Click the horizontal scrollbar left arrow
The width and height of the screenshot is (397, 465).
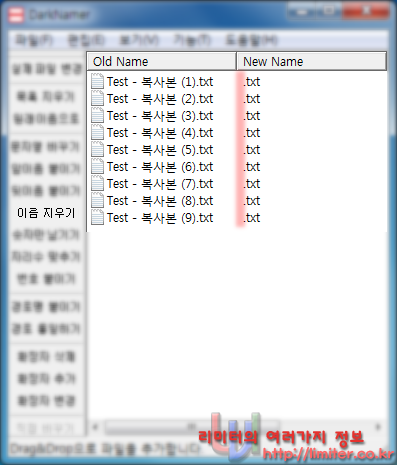click(96, 426)
